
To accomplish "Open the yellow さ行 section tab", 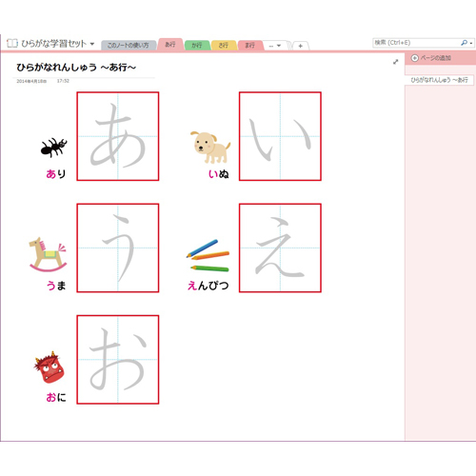I will [x=224, y=46].
